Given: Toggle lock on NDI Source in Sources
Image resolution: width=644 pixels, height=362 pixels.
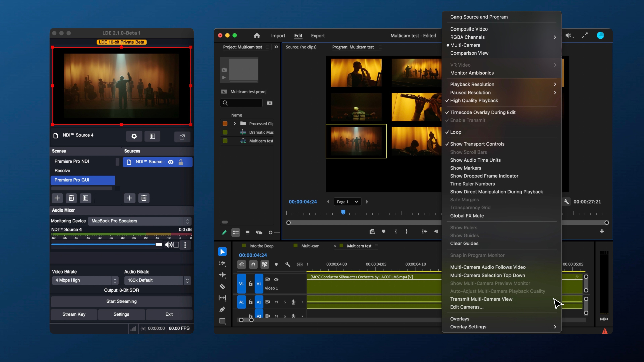Looking at the screenshot, I should (x=181, y=162).
